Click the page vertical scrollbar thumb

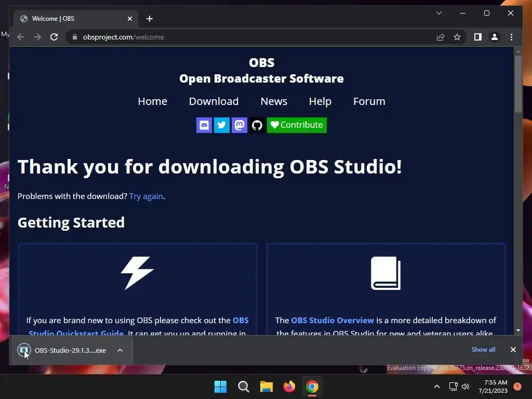[x=518, y=84]
